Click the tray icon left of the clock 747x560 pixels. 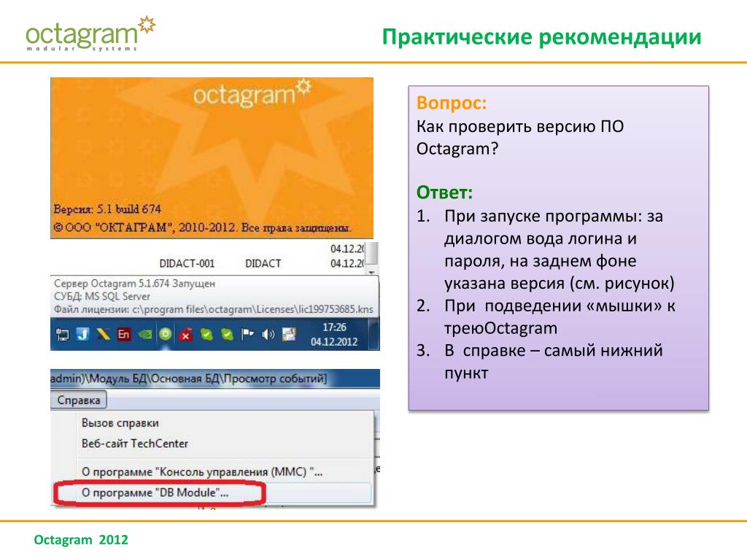pos(289,334)
